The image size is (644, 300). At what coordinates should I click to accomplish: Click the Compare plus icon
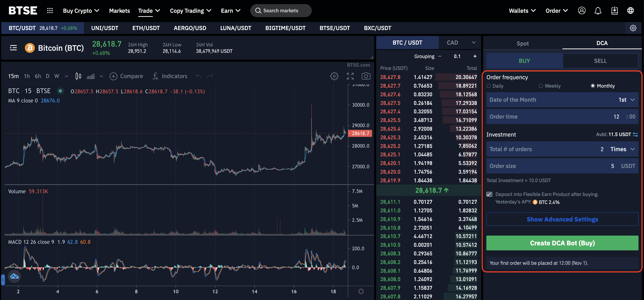[113, 76]
